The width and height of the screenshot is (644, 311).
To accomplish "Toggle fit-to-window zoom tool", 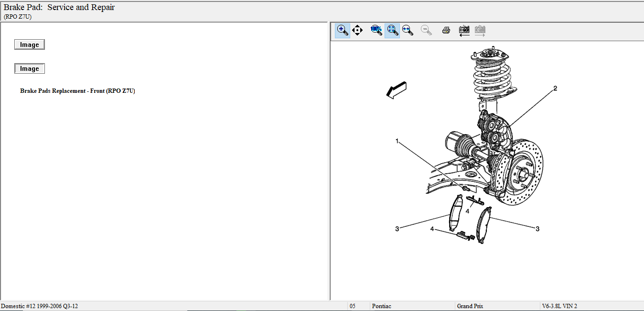I will 392,30.
